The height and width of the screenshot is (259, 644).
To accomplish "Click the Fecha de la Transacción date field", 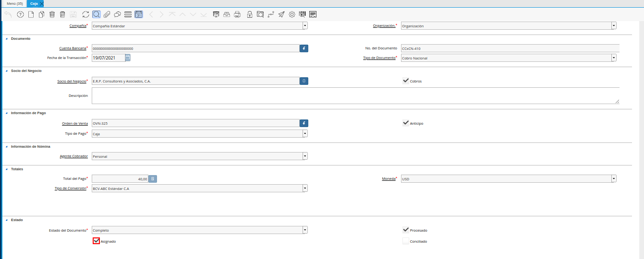I will pyautogui.click(x=108, y=58).
